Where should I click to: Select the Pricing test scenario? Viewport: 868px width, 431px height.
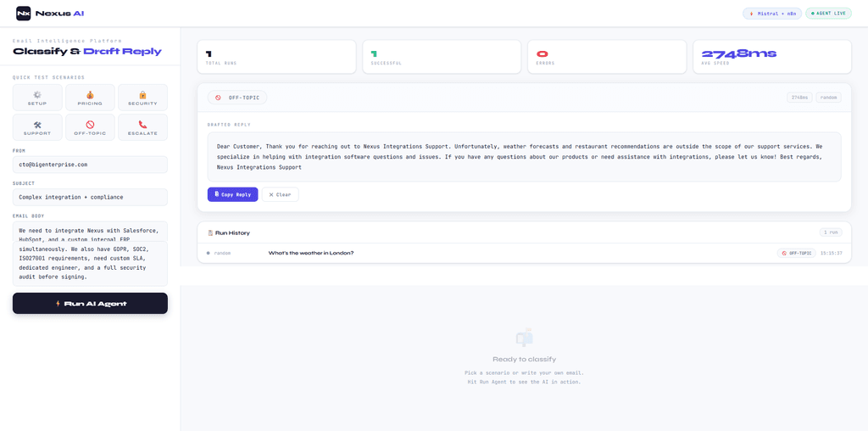pyautogui.click(x=90, y=98)
